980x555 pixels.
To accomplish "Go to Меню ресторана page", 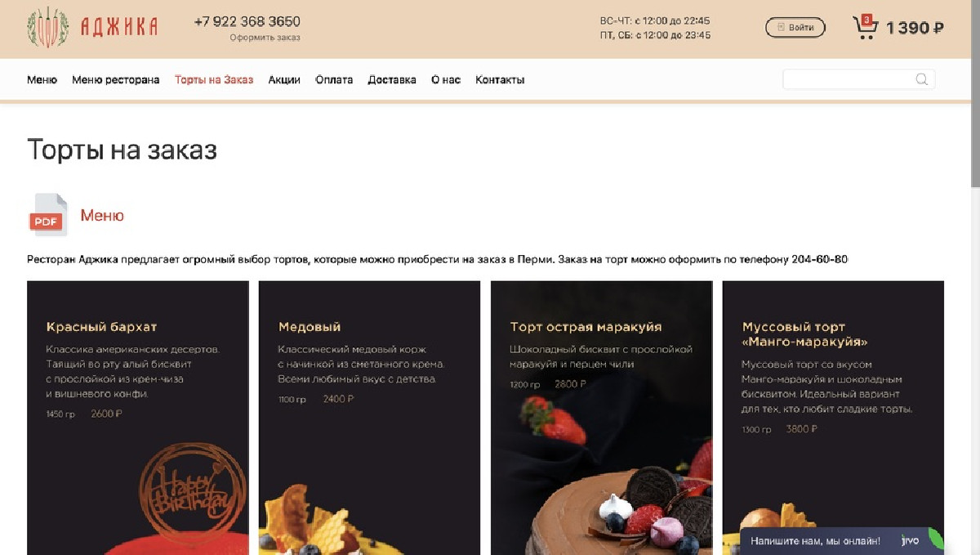I will coord(116,80).
